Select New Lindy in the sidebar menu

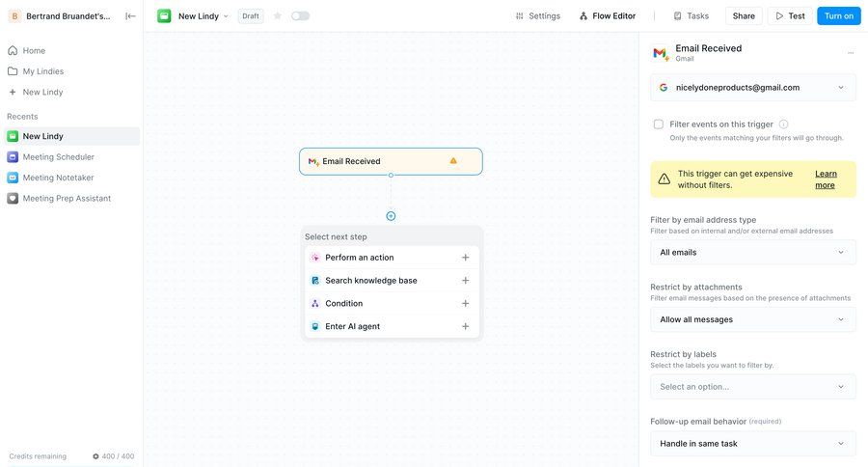click(x=71, y=92)
